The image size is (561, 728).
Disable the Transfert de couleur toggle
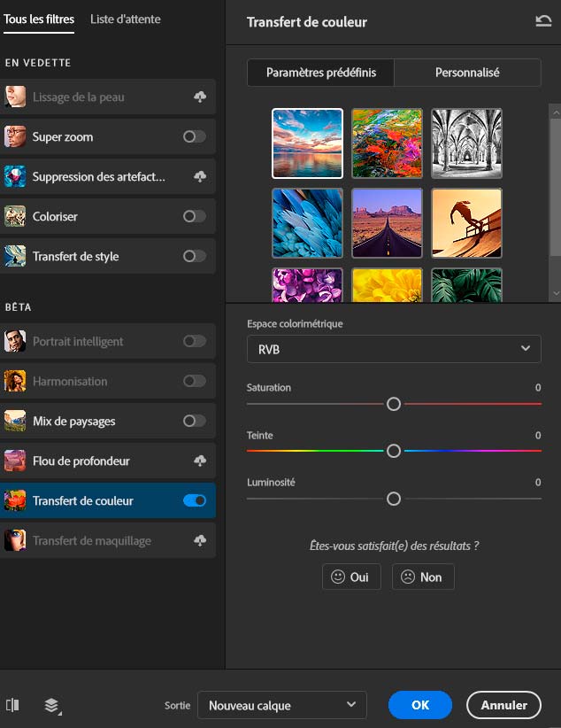coord(194,501)
